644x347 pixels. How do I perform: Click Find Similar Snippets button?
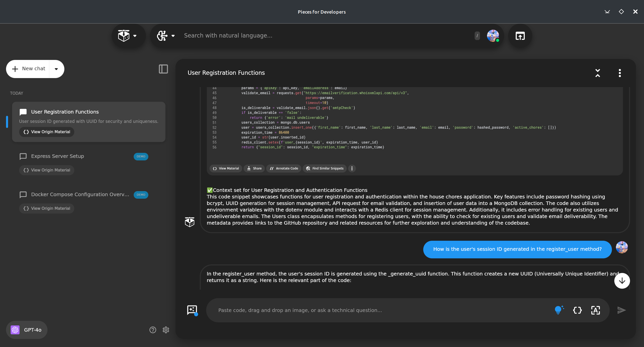[x=325, y=168]
